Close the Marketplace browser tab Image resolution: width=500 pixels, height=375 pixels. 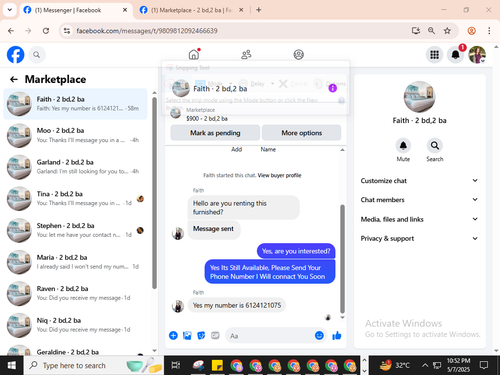click(x=241, y=10)
